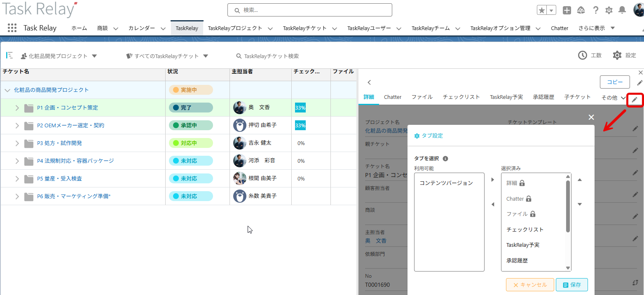Expand the P4 法規制対応・容器パッケージ row
Viewport: 644px width, 295px height.
tap(17, 161)
